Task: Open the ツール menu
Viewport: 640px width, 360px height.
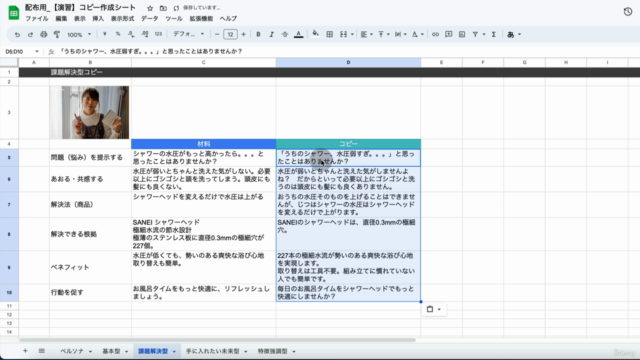Action: 174,19
